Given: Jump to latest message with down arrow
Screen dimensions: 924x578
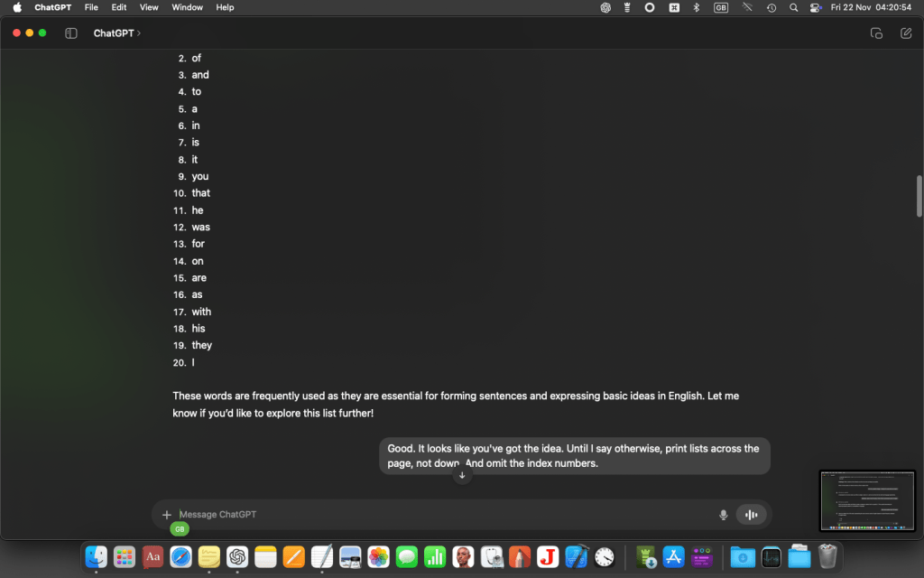Looking at the screenshot, I should pyautogui.click(x=462, y=475).
